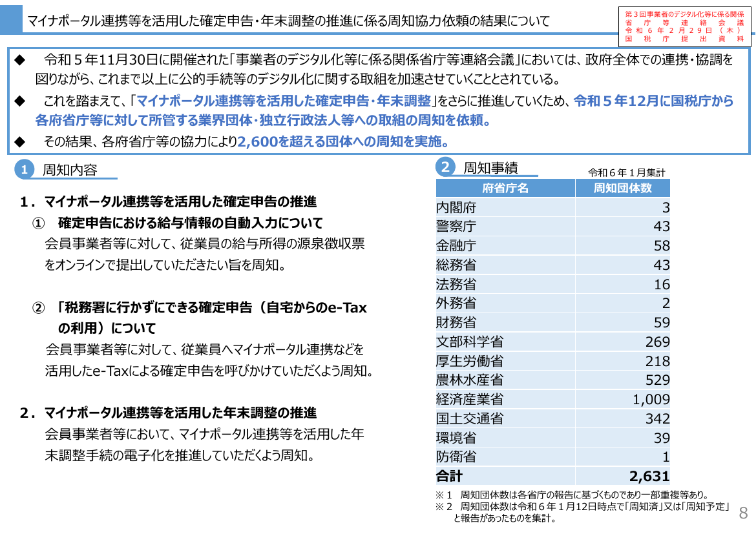Select the 法務省 row name

click(x=456, y=284)
